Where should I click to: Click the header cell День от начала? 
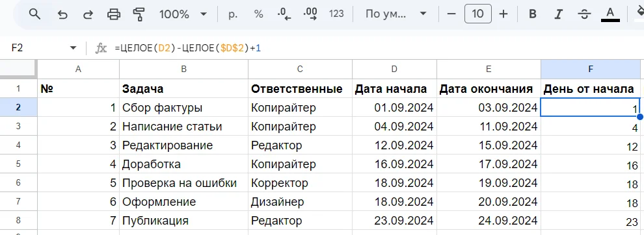click(591, 88)
